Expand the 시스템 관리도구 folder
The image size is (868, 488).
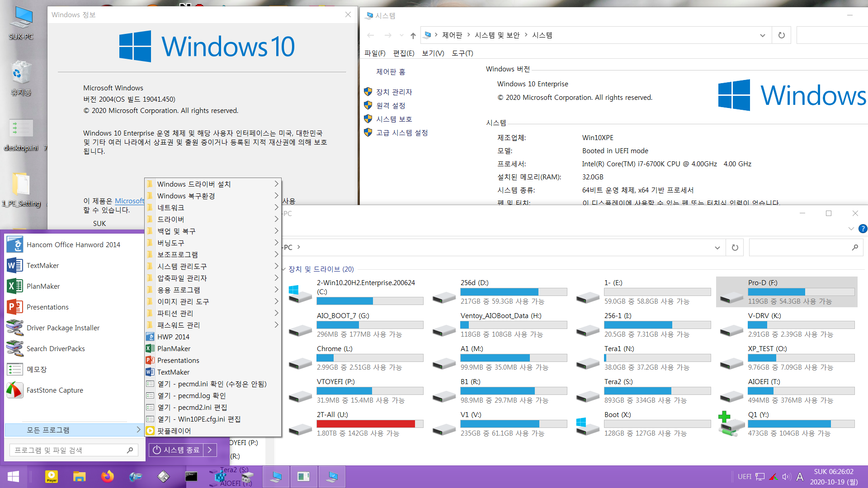point(213,266)
